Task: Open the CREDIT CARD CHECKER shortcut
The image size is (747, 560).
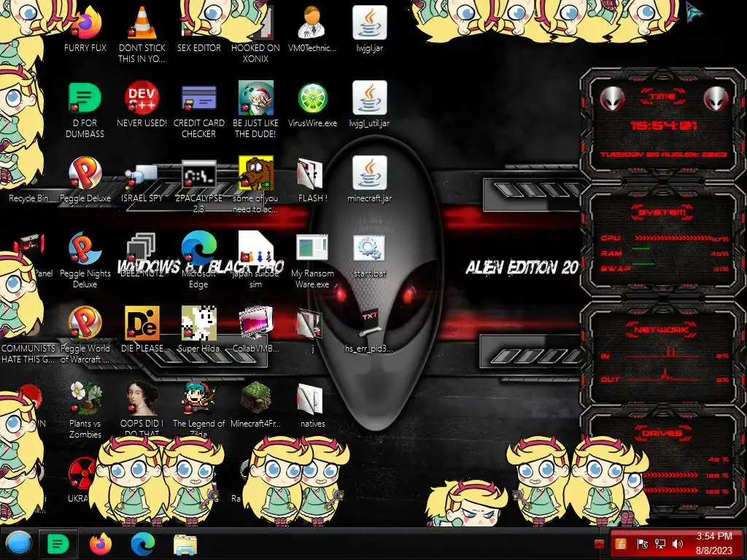Action: 198,98
